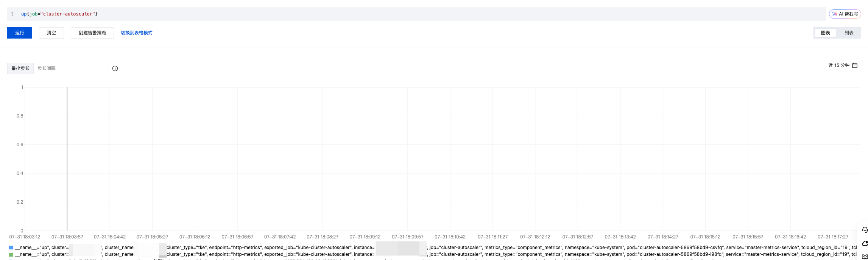Click x-axis label 07-31 18:17:27
Image resolution: width=868 pixels, height=260 pixels.
tap(833, 237)
